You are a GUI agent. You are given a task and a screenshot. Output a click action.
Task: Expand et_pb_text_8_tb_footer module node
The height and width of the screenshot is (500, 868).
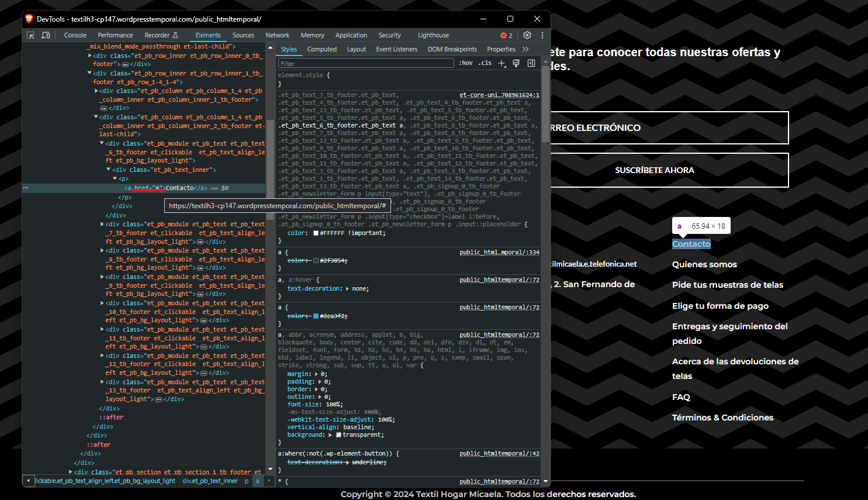(102, 250)
